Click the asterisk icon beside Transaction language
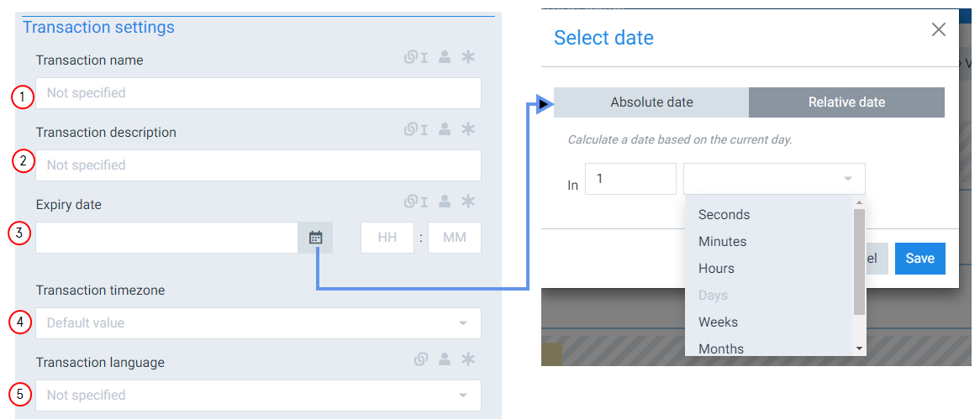The image size is (980, 419). tap(468, 359)
